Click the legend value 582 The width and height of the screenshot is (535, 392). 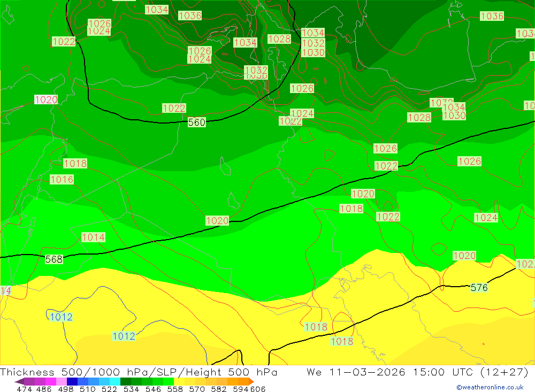pyautogui.click(x=219, y=389)
